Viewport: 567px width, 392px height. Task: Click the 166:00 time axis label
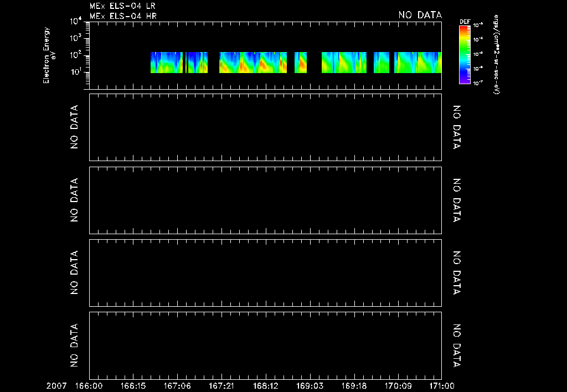[89, 386]
